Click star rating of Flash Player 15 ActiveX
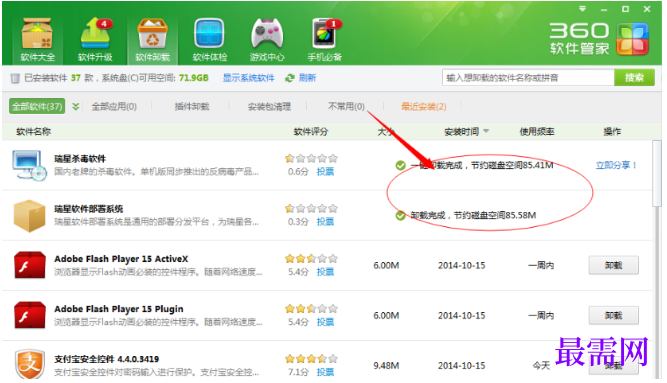 point(311,259)
